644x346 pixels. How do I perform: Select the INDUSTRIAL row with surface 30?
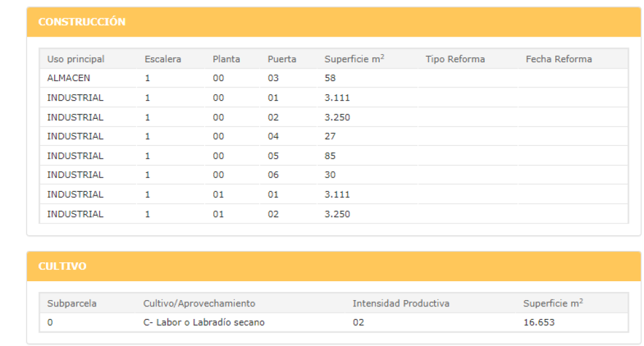[x=333, y=175]
